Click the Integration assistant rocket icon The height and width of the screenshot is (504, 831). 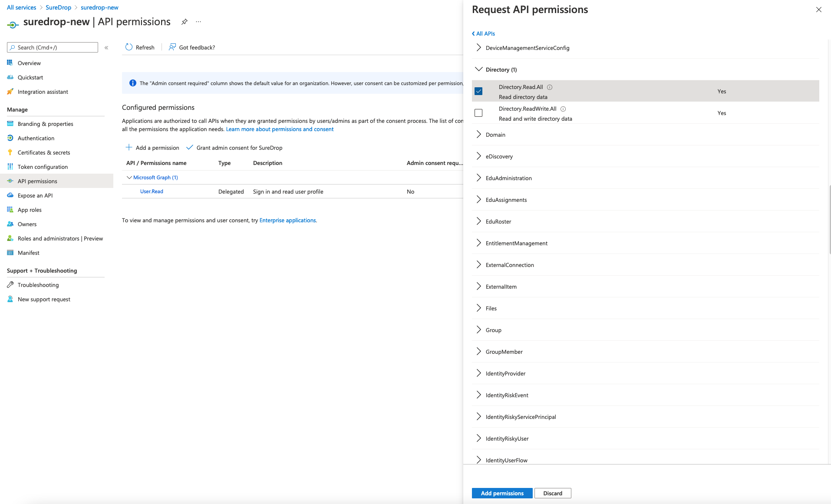click(10, 92)
